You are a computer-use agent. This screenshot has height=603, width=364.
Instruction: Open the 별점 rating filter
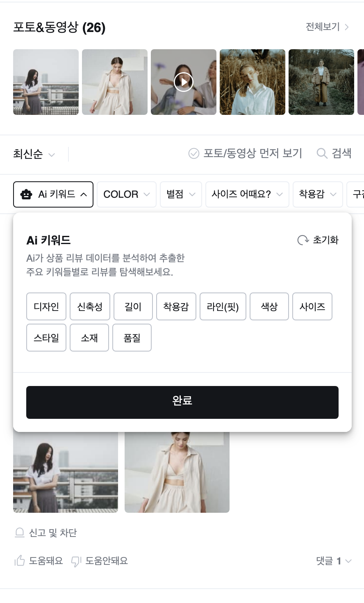coord(181,194)
